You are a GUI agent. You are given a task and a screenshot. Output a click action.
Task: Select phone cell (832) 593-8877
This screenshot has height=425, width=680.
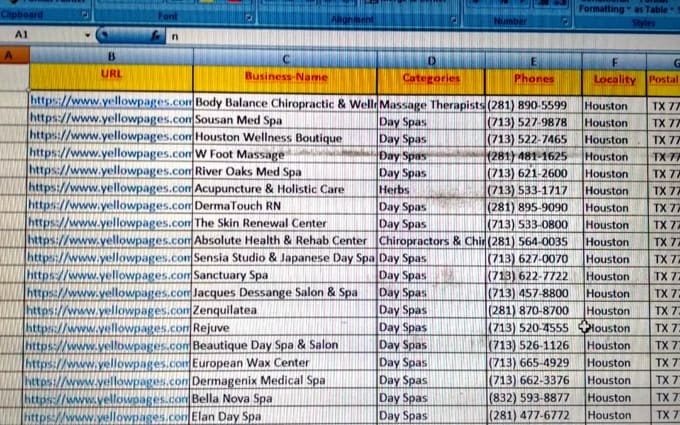pos(536,398)
